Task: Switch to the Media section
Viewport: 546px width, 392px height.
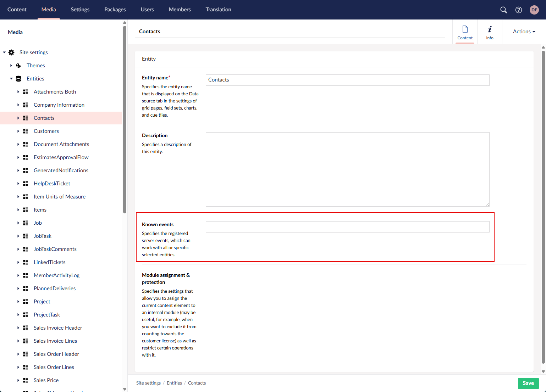Action: 49,10
